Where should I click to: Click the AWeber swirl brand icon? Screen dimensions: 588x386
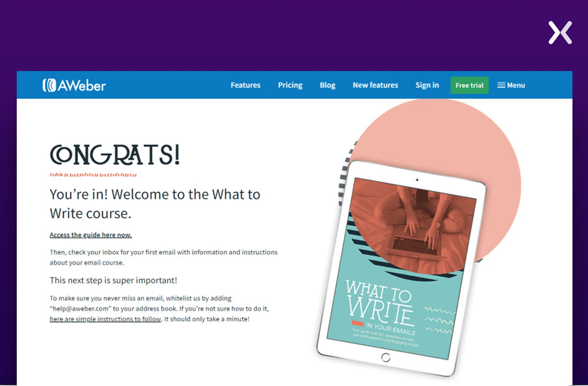tap(49, 85)
